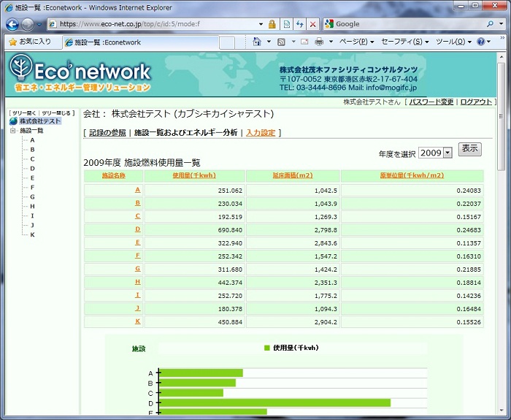Click the toolbar overflow chevron
This screenshot has height=420, width=511.
(502, 38)
